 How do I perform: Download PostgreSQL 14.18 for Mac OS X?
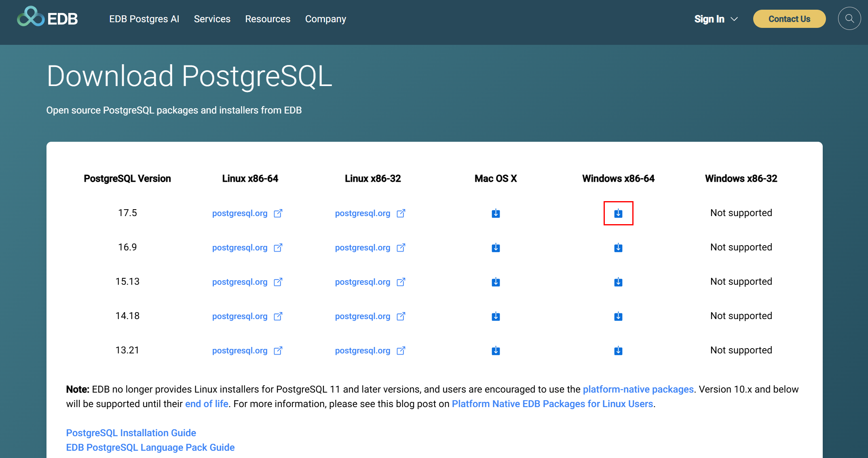pos(496,316)
